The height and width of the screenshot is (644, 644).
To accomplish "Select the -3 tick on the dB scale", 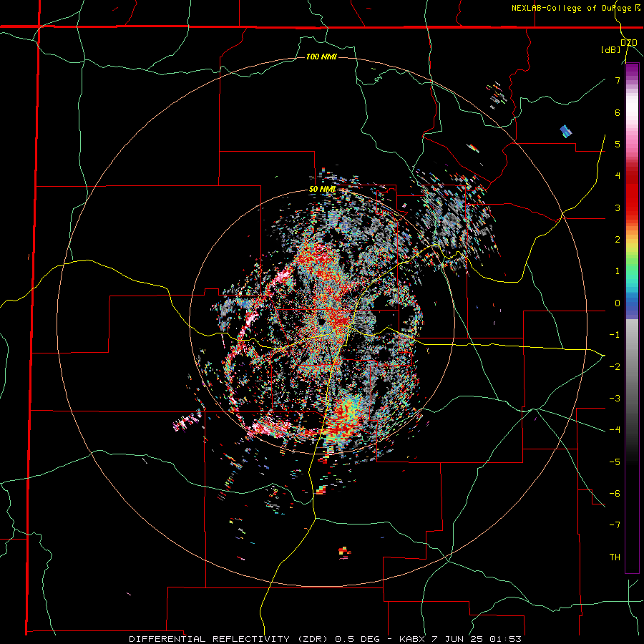I will click(615, 399).
